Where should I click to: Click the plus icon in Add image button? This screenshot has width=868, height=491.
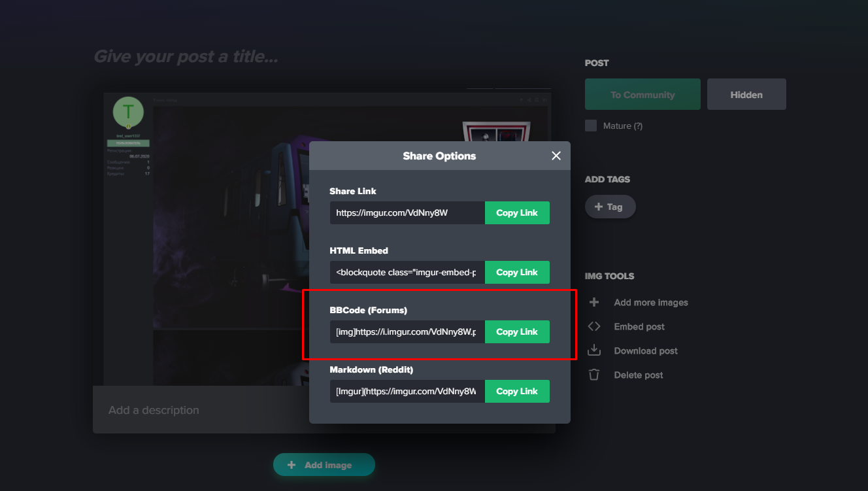coord(292,465)
